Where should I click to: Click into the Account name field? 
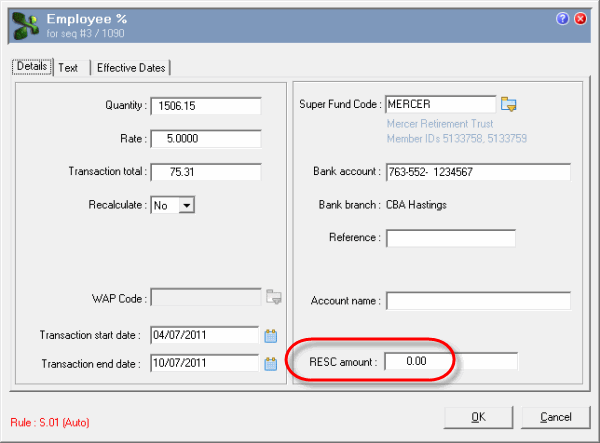pyautogui.click(x=477, y=301)
